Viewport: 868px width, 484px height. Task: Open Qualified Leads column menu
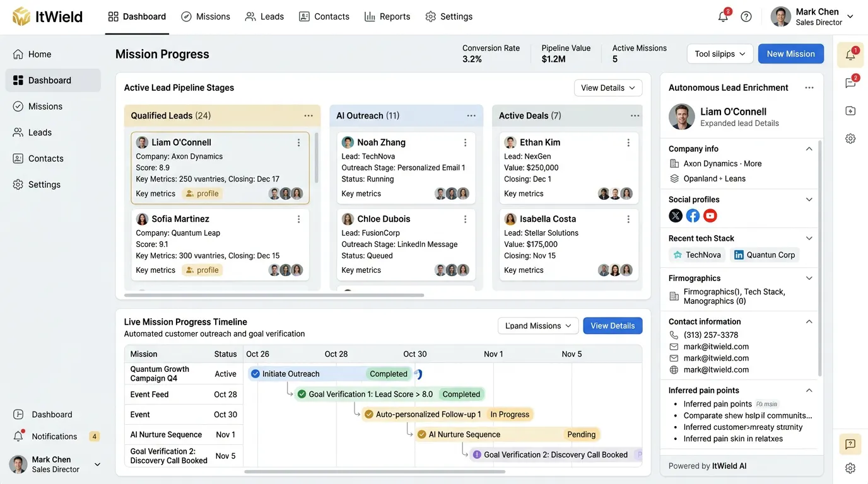pos(308,115)
